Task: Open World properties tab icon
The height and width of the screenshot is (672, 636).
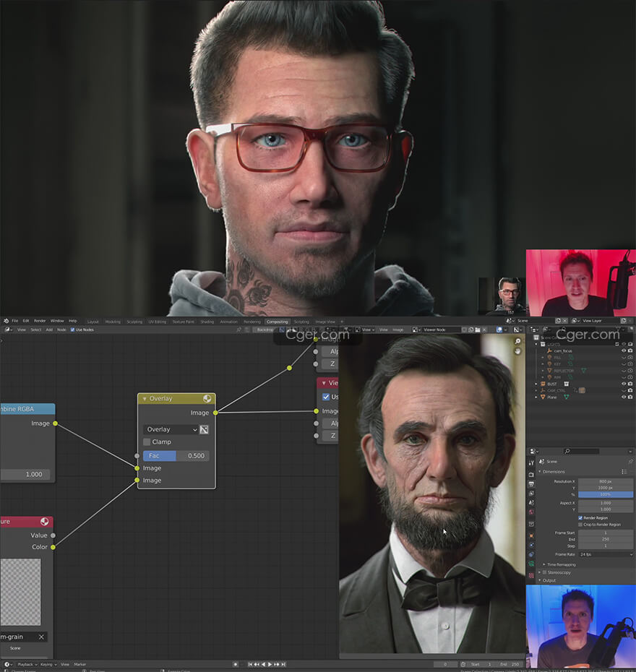Action: pyautogui.click(x=531, y=512)
